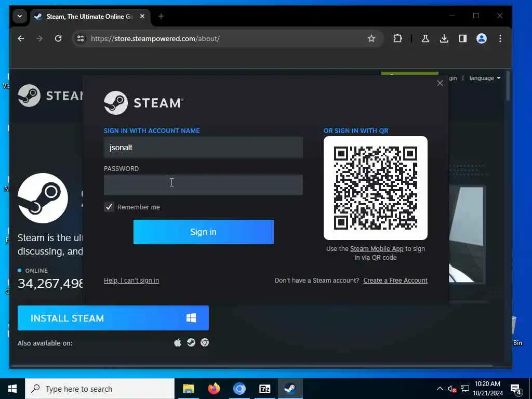Screen dimensions: 532x399
Task: Show hidden system tray icons
Action: (x=440, y=389)
